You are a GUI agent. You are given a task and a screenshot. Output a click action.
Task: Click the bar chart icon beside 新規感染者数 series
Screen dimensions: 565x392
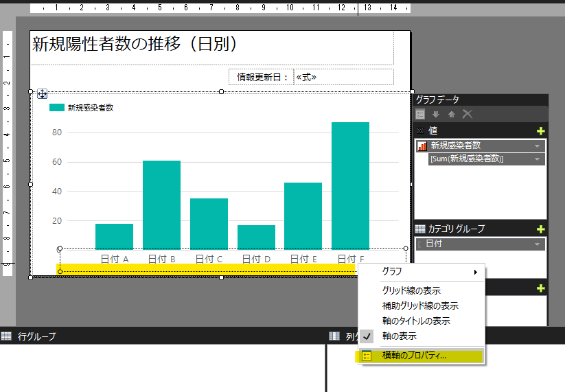(422, 146)
